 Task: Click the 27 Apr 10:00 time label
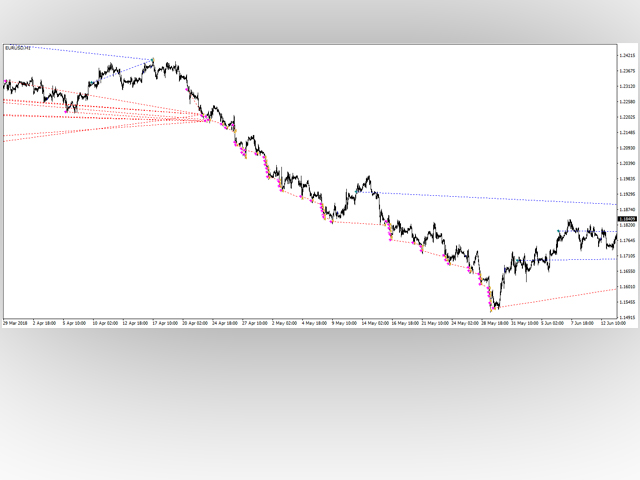point(255,323)
